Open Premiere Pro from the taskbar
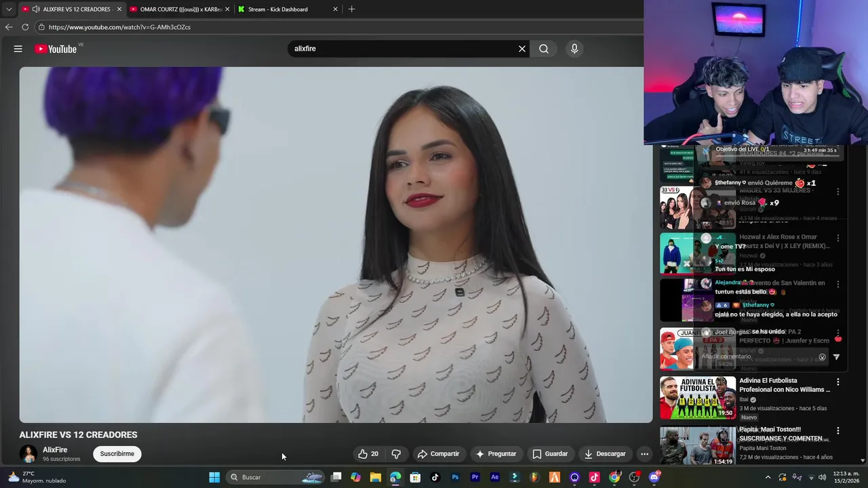 (x=475, y=477)
